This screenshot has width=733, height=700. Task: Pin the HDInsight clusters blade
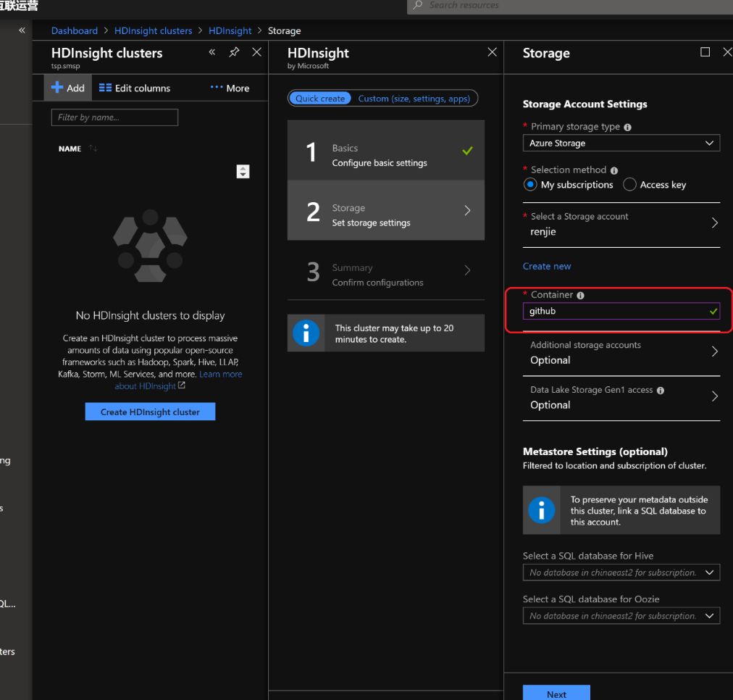point(234,52)
